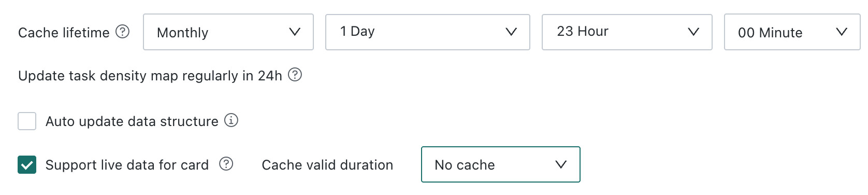The height and width of the screenshot is (195, 868).
Task: Enable Auto update data structure checkbox
Action: 27,121
